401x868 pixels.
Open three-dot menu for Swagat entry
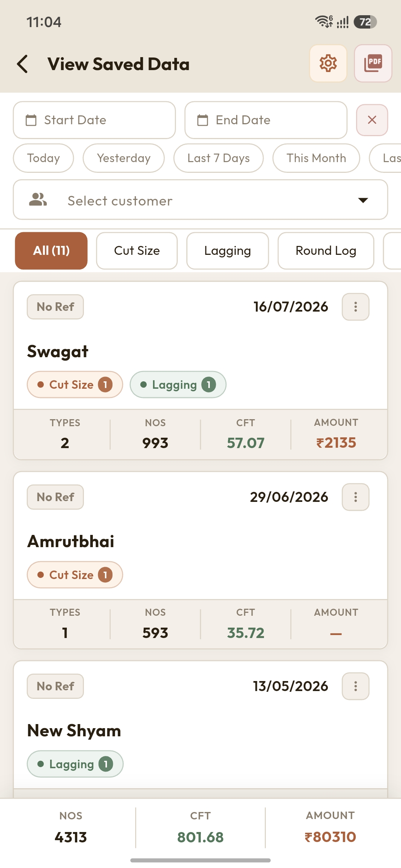[x=355, y=307]
